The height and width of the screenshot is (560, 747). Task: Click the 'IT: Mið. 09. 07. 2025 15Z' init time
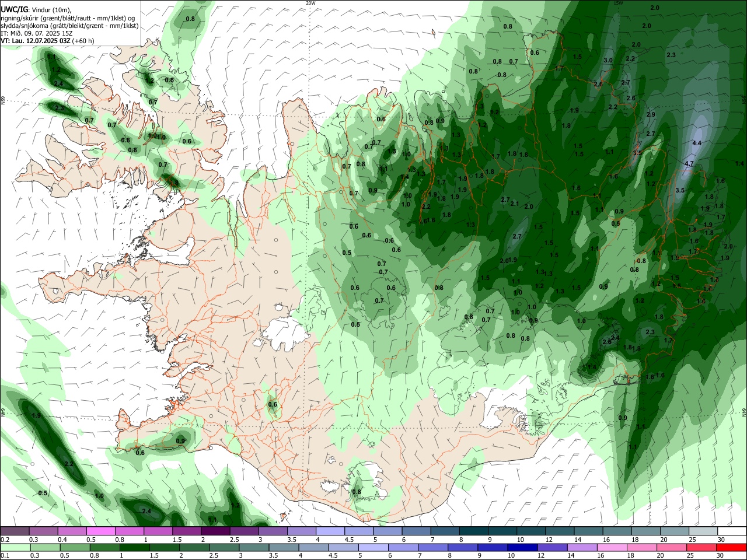point(37,33)
